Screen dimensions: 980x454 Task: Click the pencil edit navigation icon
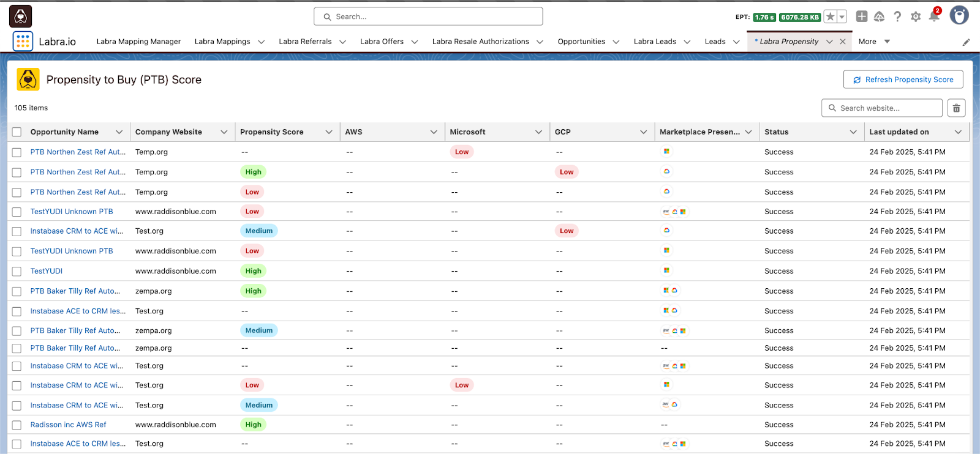point(966,42)
